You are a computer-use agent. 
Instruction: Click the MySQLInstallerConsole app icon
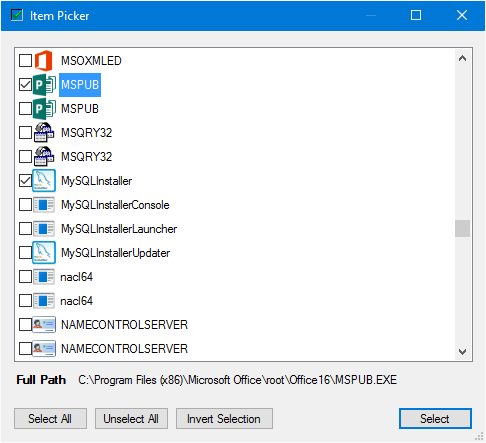click(44, 205)
